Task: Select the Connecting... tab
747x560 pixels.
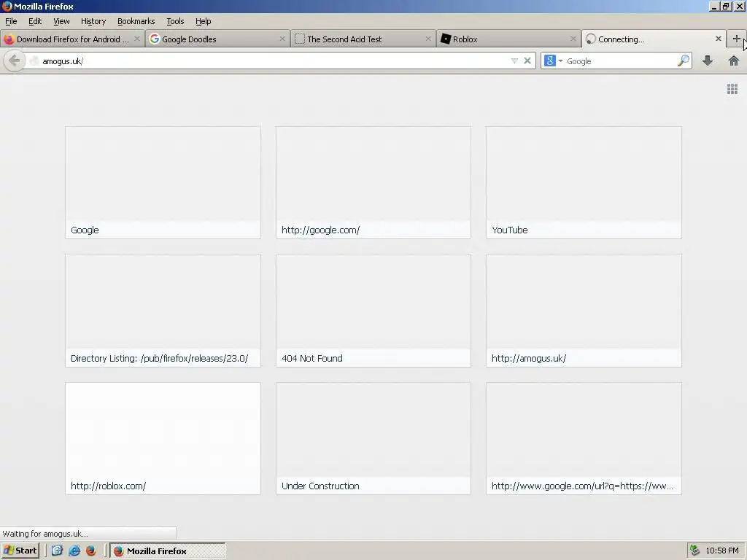Action: [654, 39]
